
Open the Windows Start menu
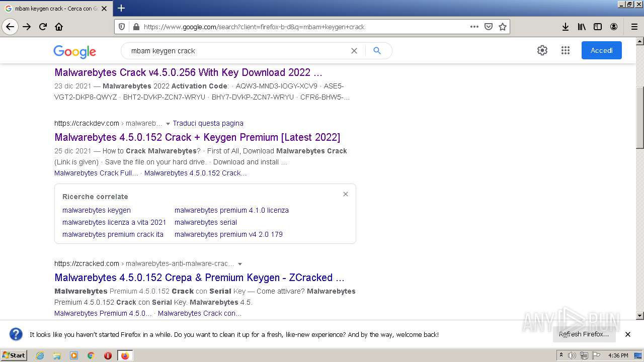point(14,355)
